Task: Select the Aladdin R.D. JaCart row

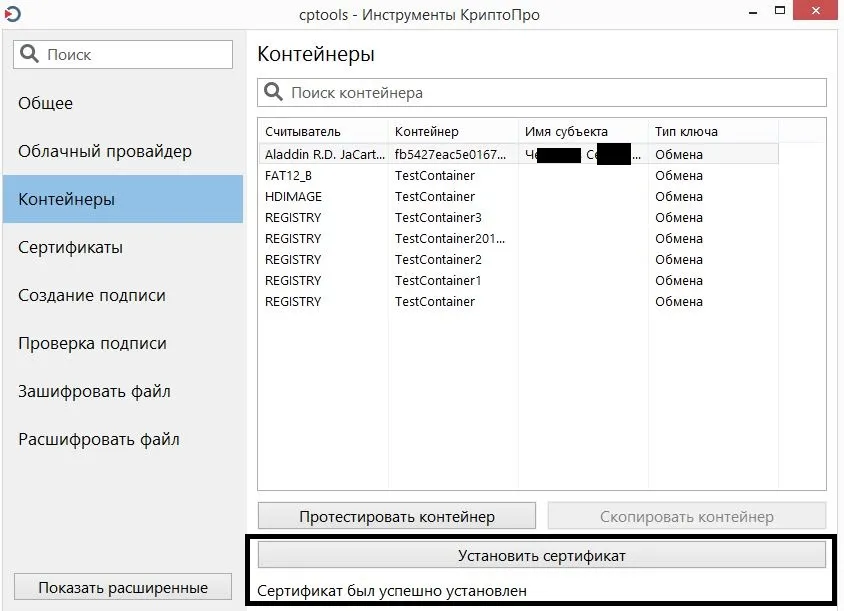Action: [x=518, y=154]
